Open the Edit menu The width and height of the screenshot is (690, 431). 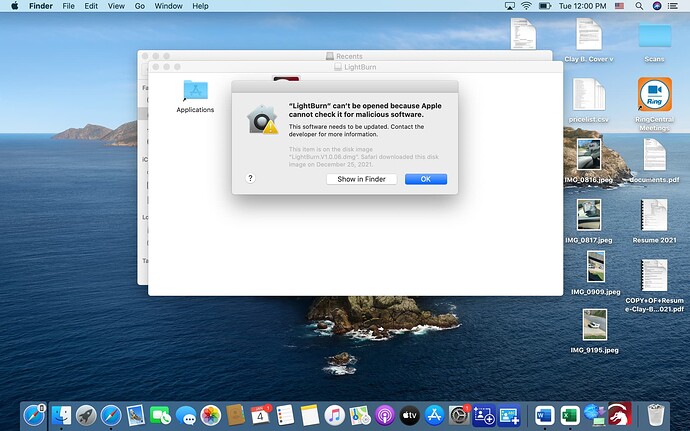[91, 6]
